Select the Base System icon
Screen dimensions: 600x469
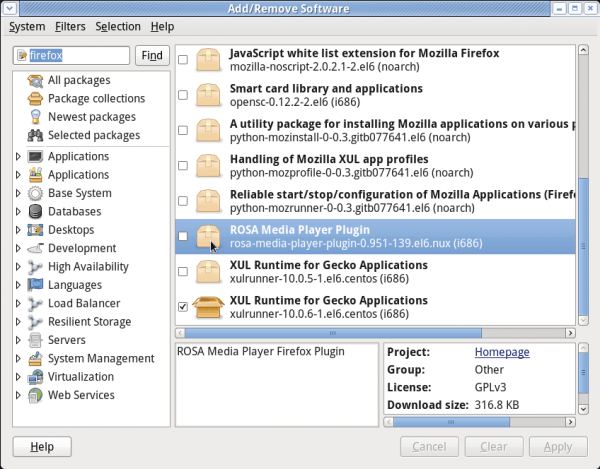click(35, 193)
